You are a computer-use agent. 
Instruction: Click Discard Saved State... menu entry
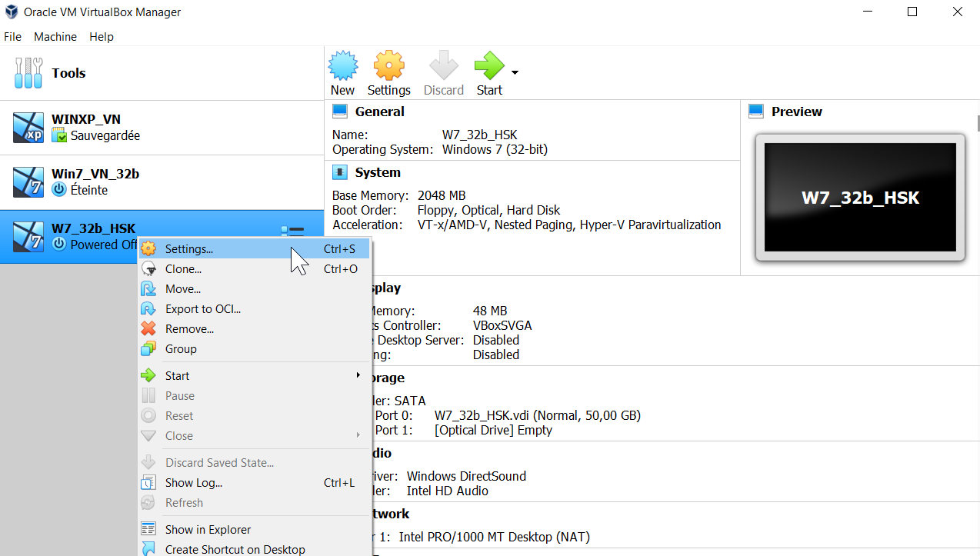[x=255, y=463]
